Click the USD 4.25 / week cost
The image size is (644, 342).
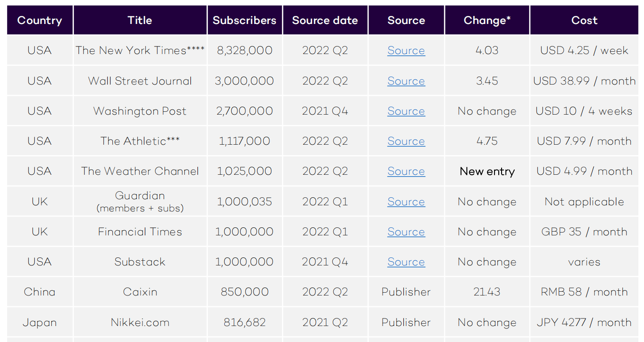tap(584, 50)
